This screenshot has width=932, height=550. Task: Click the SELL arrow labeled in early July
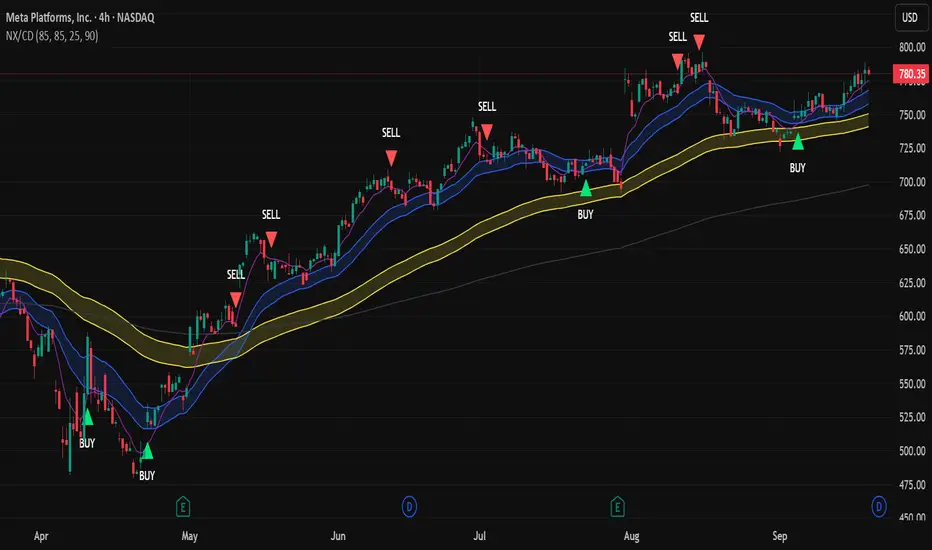coord(487,131)
